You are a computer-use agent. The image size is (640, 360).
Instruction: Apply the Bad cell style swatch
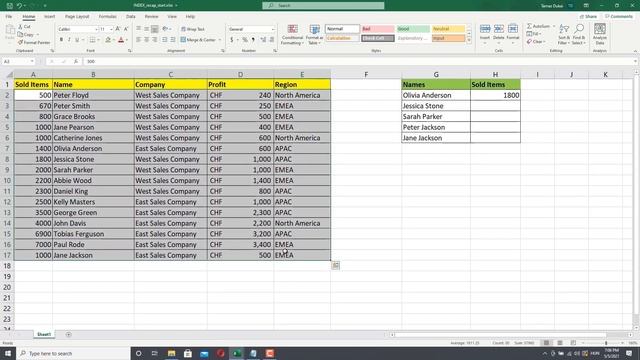tap(378, 29)
